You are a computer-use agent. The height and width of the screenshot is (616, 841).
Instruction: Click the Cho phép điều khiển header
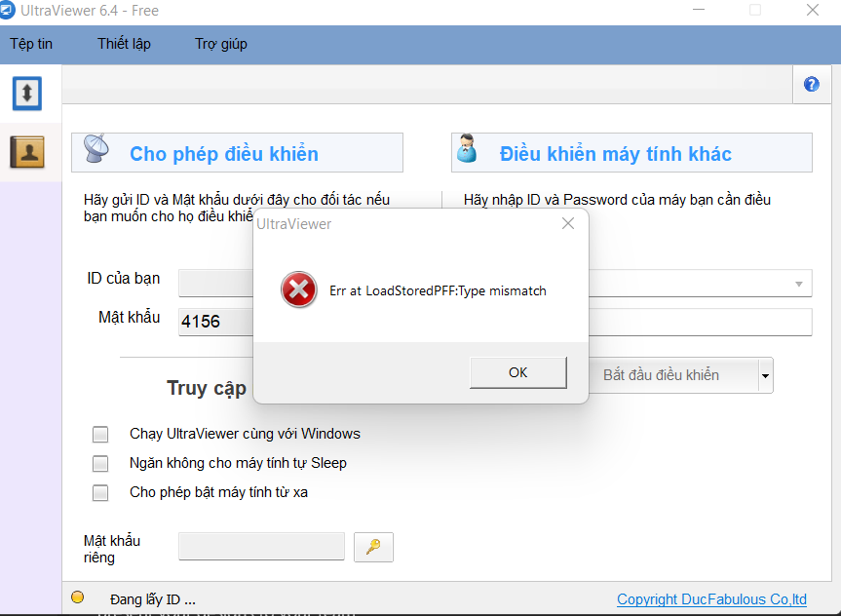[x=237, y=153]
